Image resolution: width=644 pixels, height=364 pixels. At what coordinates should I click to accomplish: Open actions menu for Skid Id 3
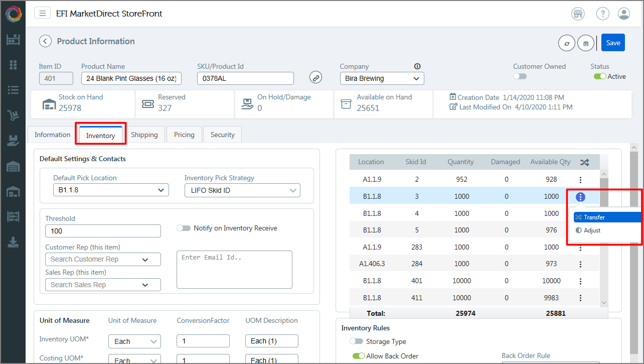pyautogui.click(x=580, y=197)
